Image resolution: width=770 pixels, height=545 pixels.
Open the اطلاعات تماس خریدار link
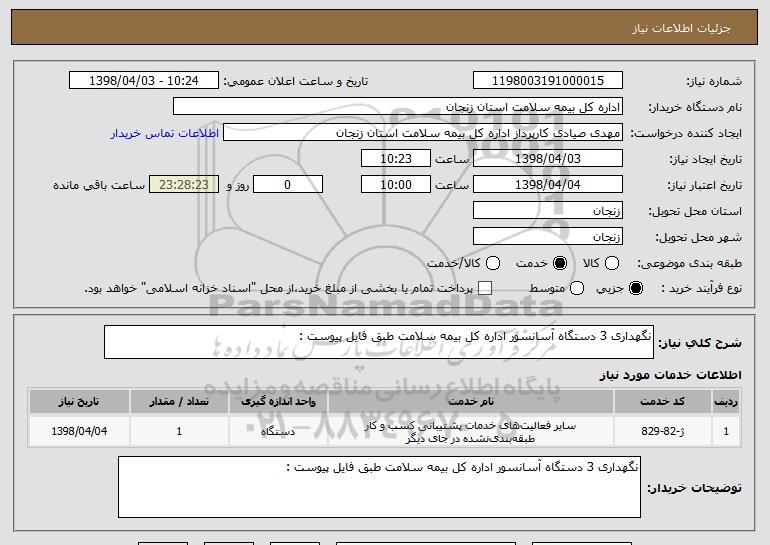pyautogui.click(x=165, y=134)
